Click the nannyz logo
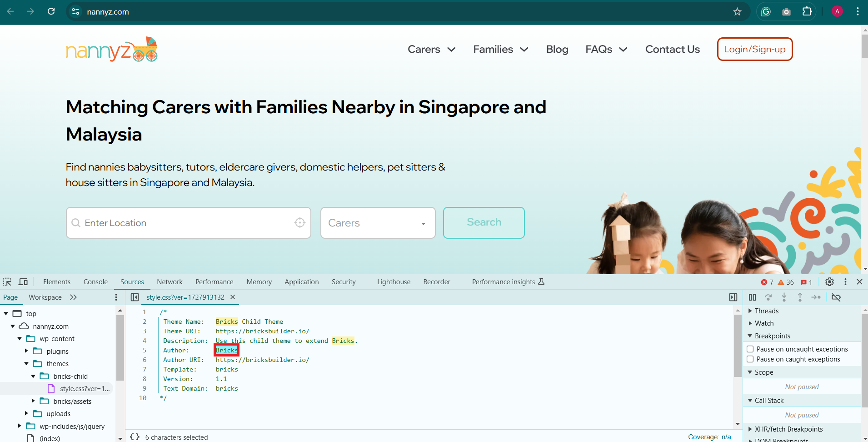 (x=112, y=50)
